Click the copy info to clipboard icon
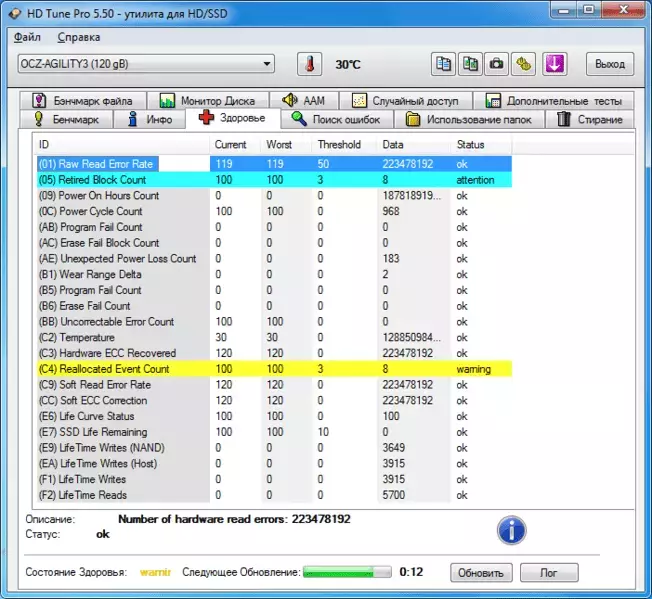This screenshot has height=599, width=652. [443, 64]
